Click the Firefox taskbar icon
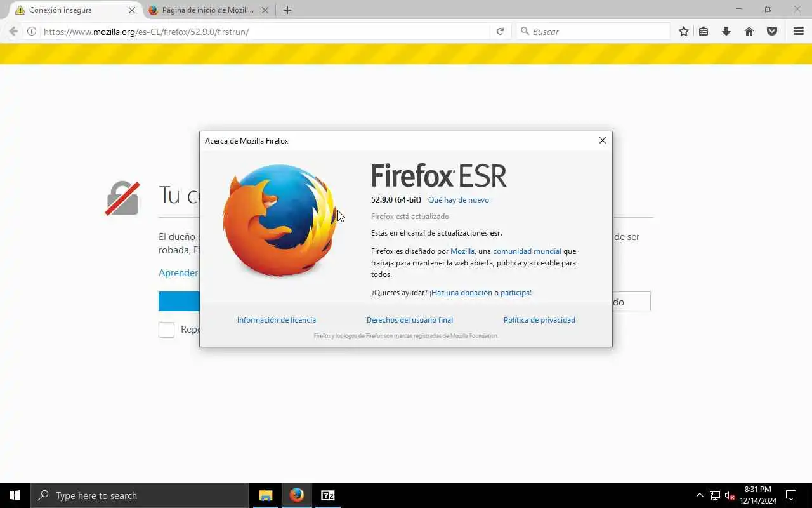This screenshot has width=812, height=508. [297, 495]
